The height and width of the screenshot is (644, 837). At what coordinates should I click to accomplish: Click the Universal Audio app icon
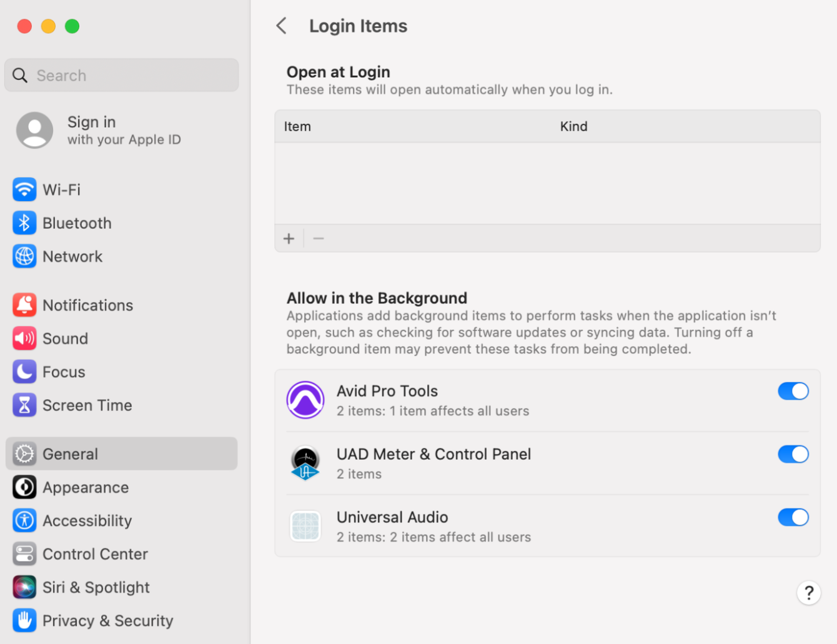305,526
